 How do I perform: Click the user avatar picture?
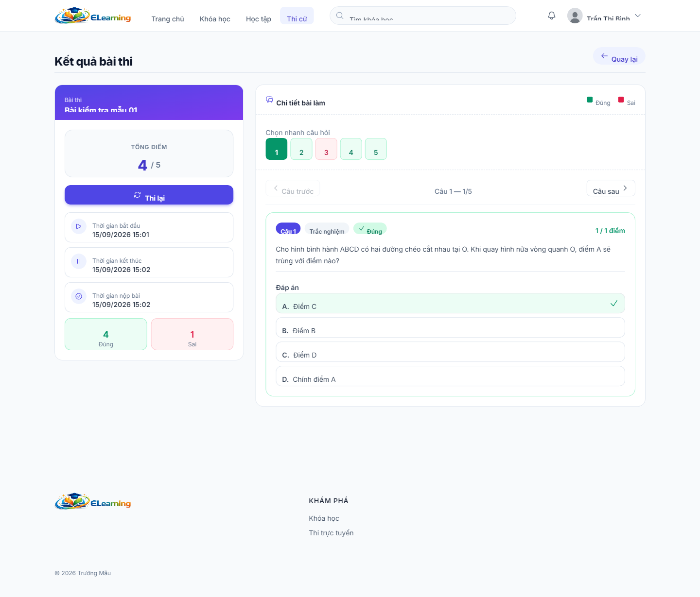(x=575, y=16)
